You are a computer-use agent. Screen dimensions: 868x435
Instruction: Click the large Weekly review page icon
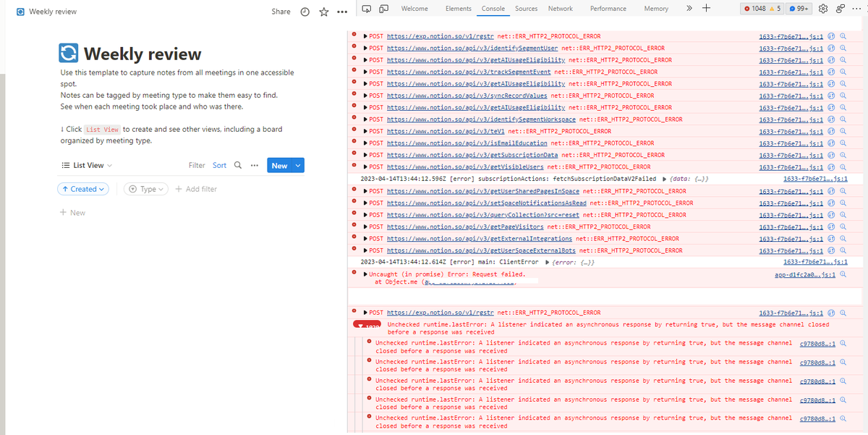pyautogui.click(x=69, y=54)
